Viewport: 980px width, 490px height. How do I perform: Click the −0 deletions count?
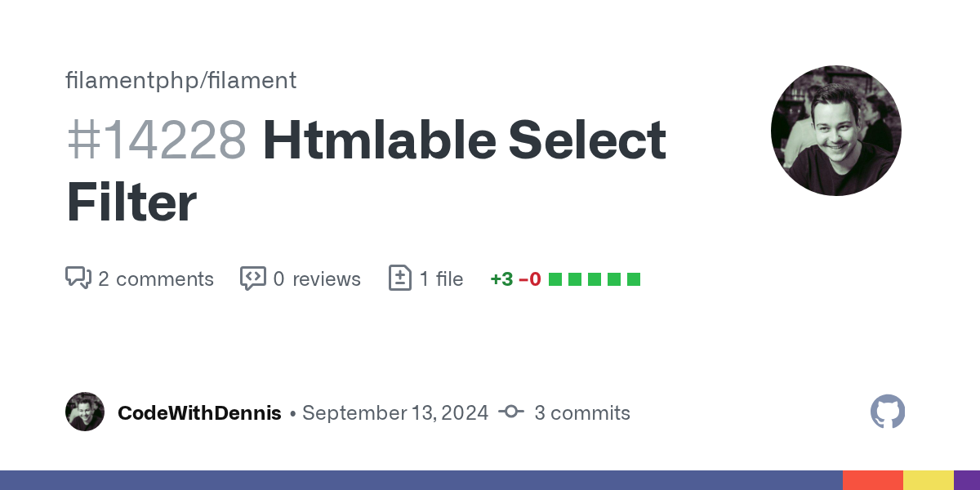point(530,279)
